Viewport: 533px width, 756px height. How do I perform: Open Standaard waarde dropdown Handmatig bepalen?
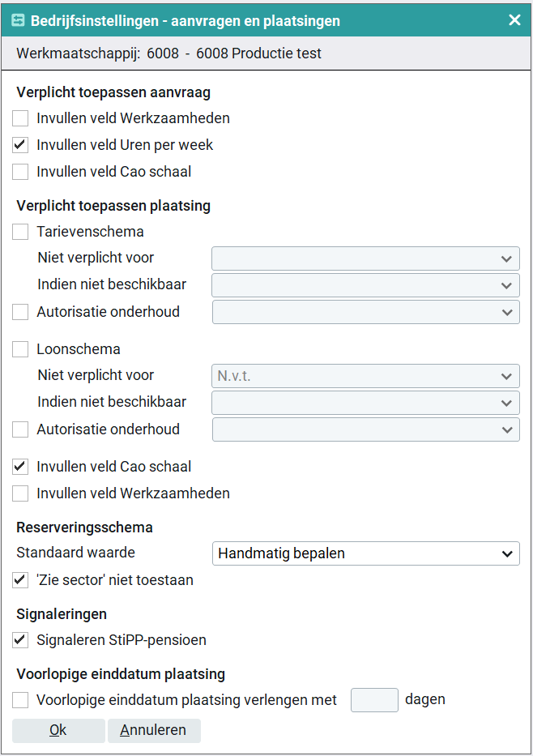click(365, 554)
